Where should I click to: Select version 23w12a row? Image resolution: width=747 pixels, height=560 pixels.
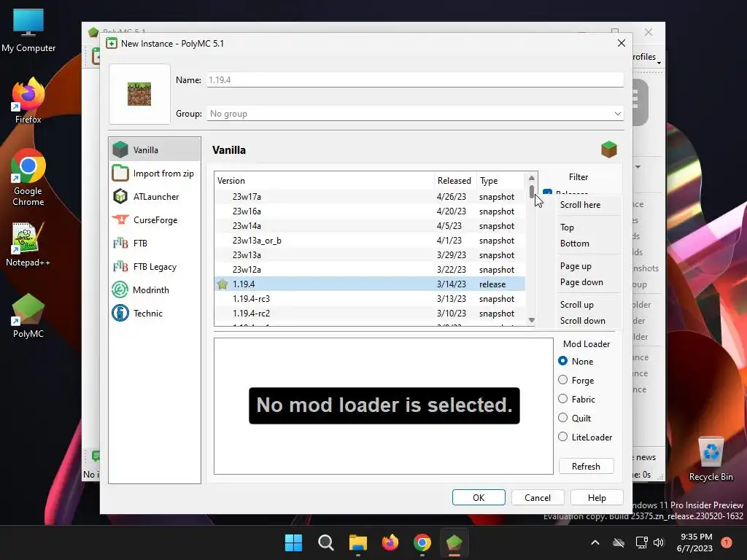pos(370,270)
